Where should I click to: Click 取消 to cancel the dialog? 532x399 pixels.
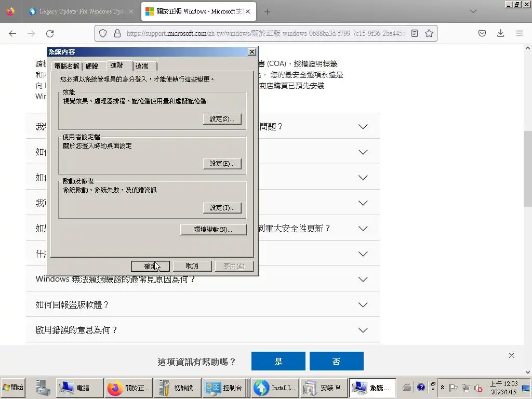pyautogui.click(x=192, y=266)
